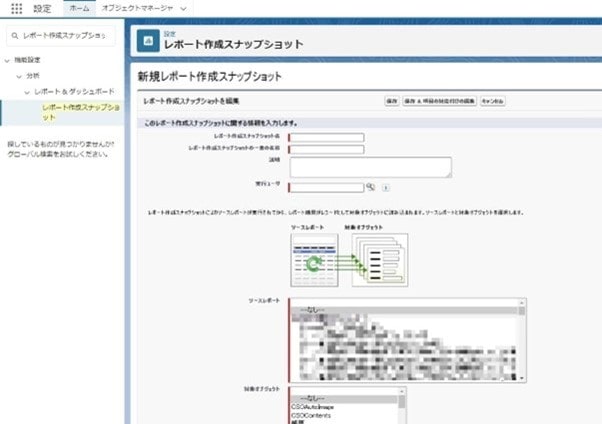
Task: Click the user lookup magnifier icon
Action: (x=369, y=187)
